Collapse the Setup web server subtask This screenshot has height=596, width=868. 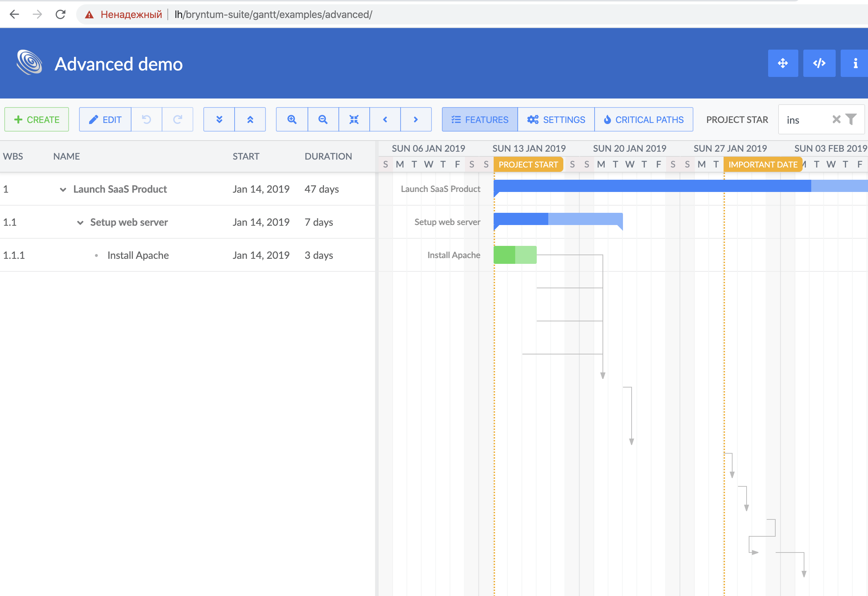tap(80, 222)
